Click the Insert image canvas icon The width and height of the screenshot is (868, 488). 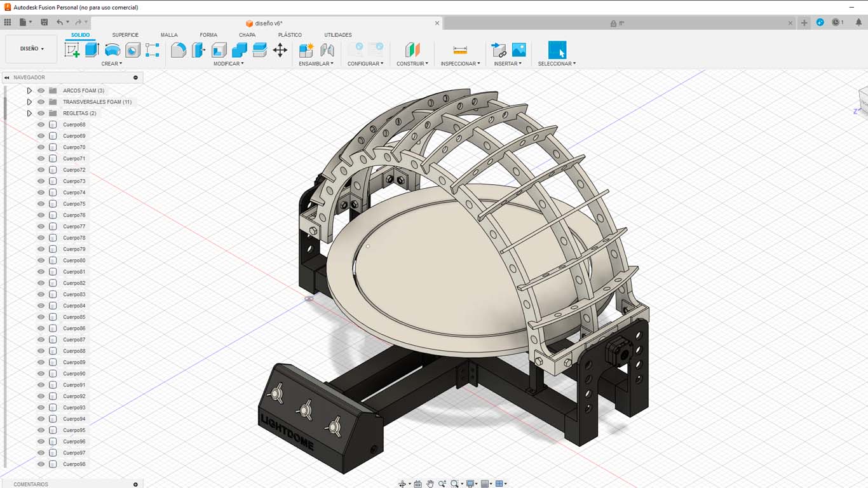tap(519, 50)
